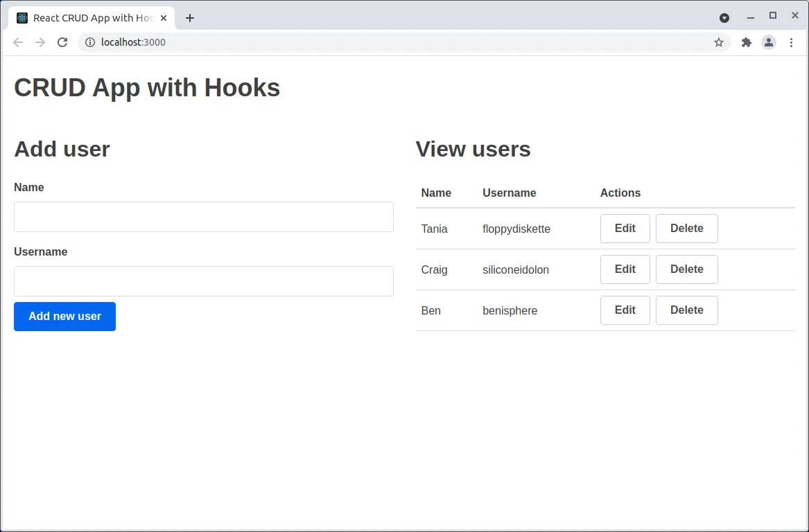Click the Username column header
Image resolution: width=809 pixels, height=532 pixels.
pyautogui.click(x=510, y=193)
